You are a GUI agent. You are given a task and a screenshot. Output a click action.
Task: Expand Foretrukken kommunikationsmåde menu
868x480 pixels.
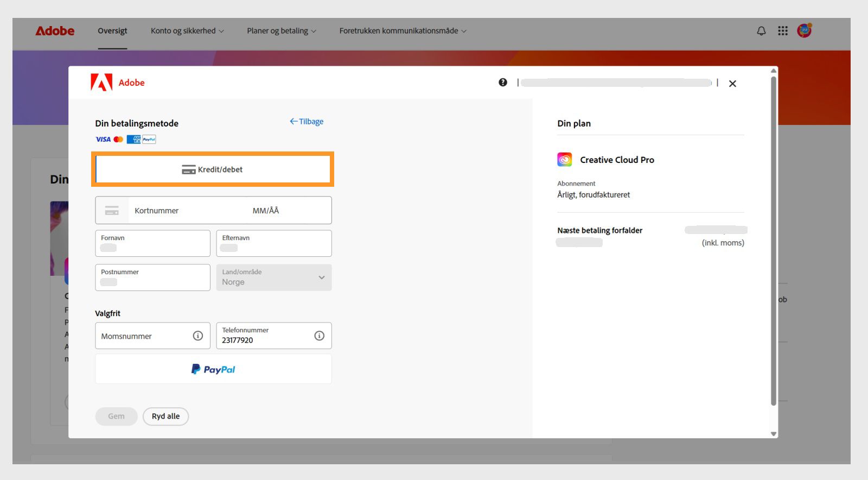(403, 31)
